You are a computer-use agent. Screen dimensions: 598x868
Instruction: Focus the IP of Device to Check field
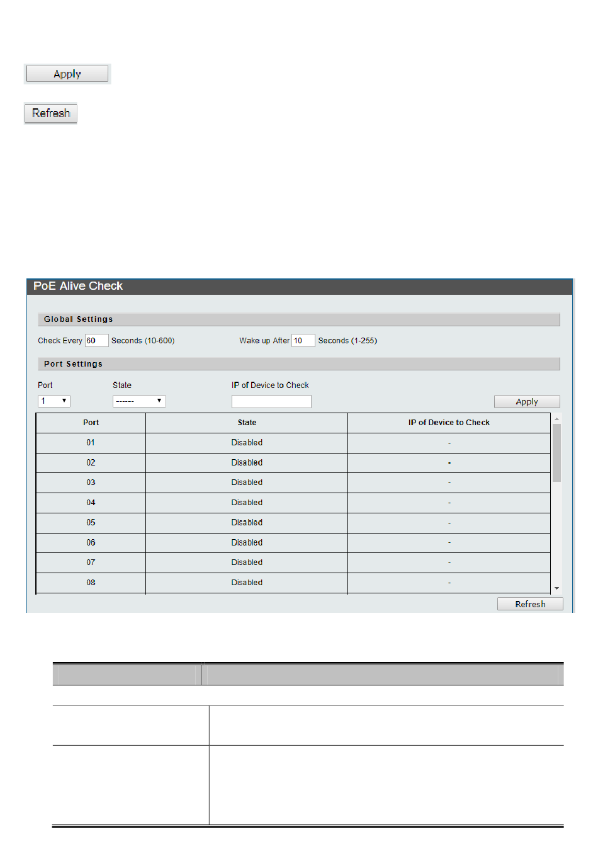[271, 402]
